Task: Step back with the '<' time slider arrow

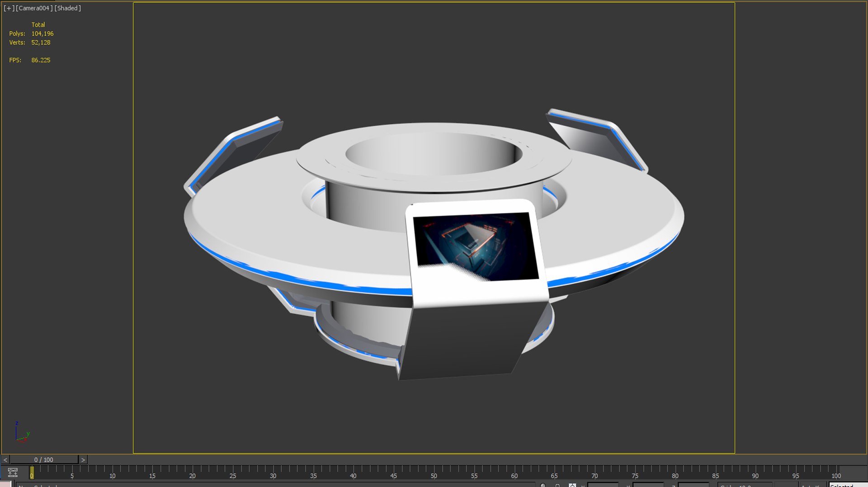Action: point(5,460)
